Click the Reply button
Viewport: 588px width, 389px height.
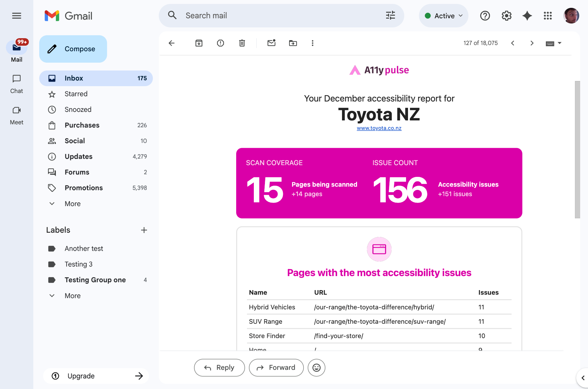click(219, 368)
